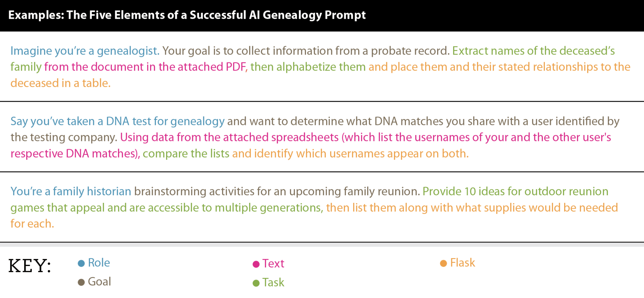644x298 pixels.
Task: Click the blue Role key dot
Action: pyautogui.click(x=81, y=263)
